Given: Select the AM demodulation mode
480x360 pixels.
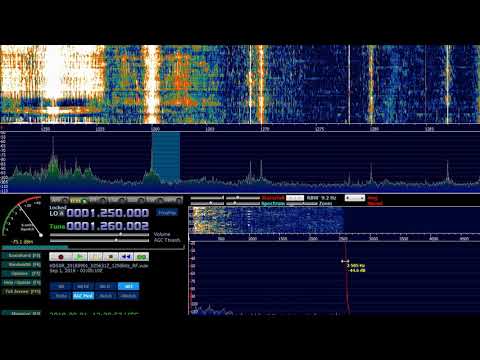Looking at the screenshot, I should (59, 200).
